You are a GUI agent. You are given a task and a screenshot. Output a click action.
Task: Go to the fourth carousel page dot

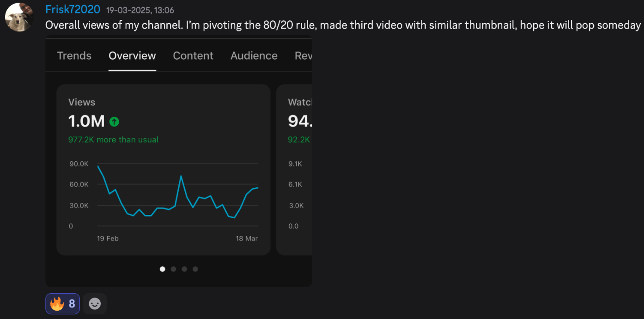[195, 269]
